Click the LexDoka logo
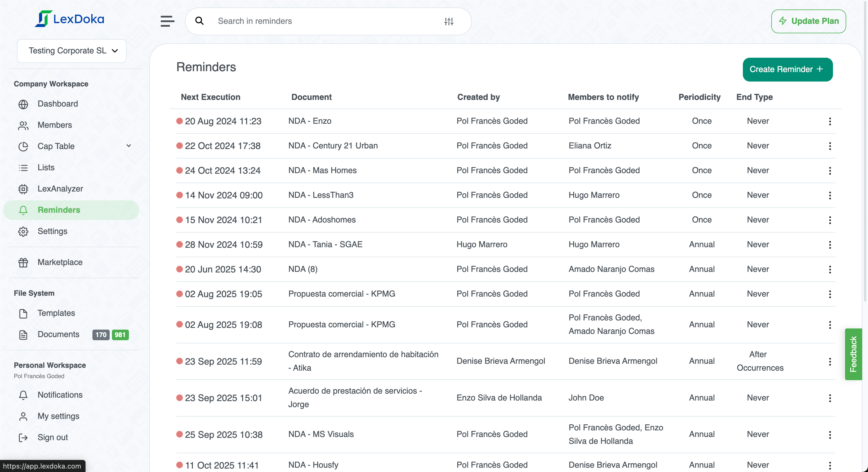 coord(70,19)
